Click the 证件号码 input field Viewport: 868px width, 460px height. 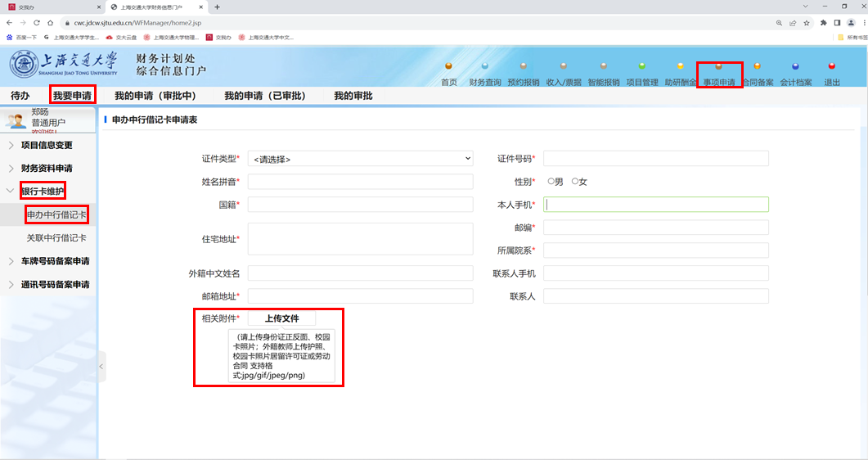655,159
